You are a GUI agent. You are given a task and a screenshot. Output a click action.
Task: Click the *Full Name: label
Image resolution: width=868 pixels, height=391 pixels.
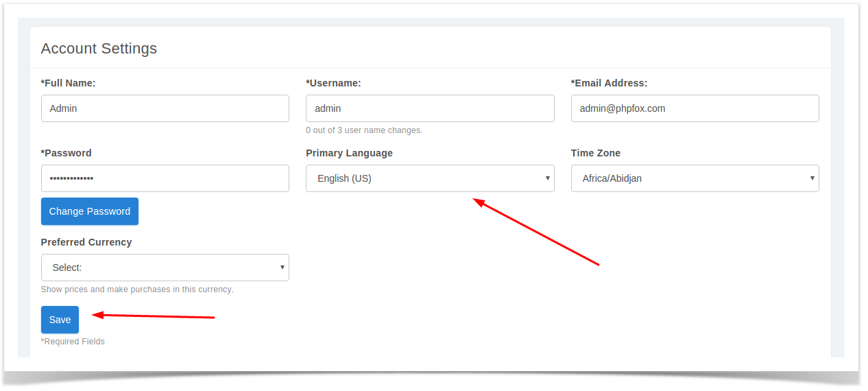tap(68, 83)
